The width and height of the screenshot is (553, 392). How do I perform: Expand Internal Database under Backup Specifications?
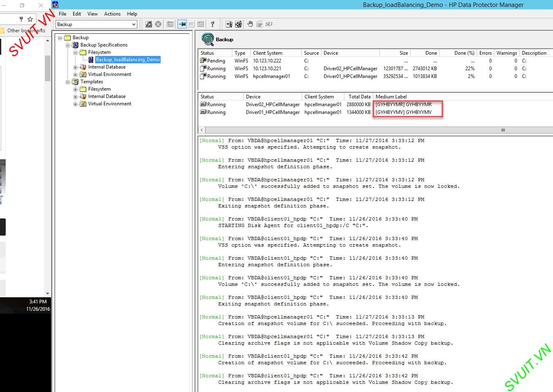pyautogui.click(x=76, y=67)
